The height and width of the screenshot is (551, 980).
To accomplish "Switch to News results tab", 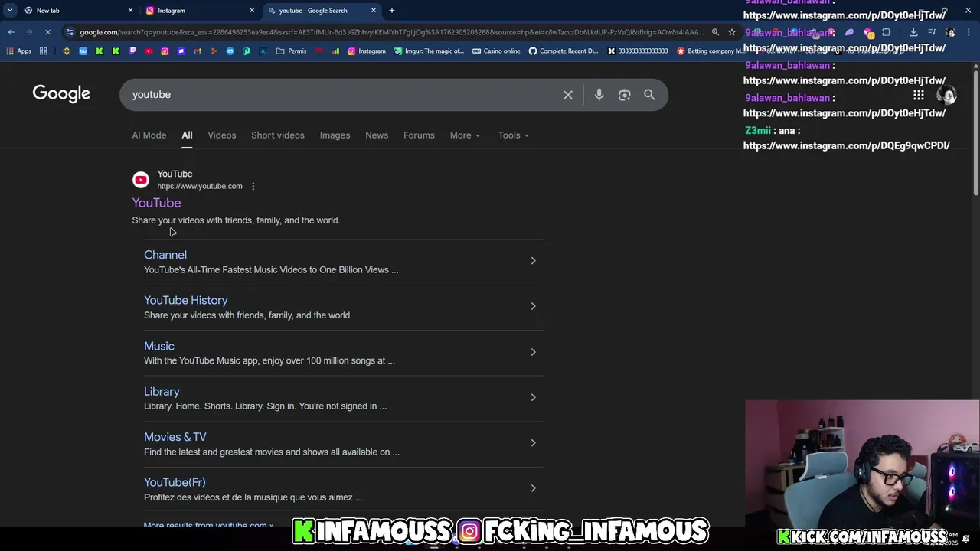I will (x=377, y=135).
